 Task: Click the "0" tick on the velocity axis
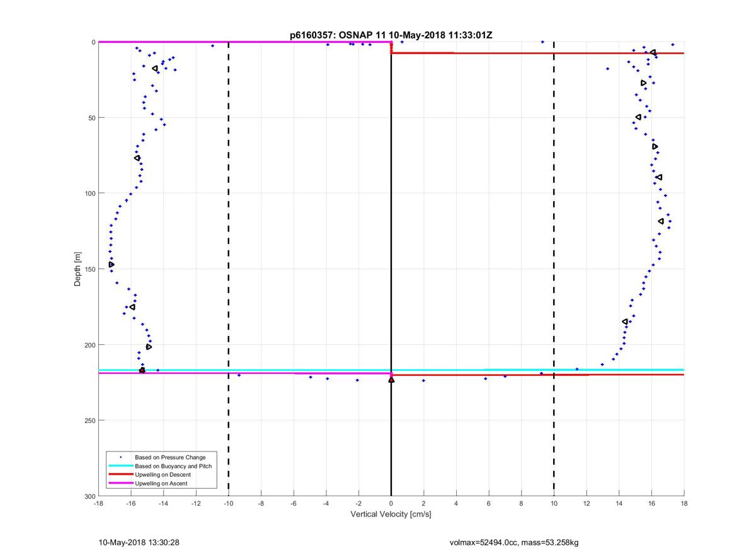391,504
